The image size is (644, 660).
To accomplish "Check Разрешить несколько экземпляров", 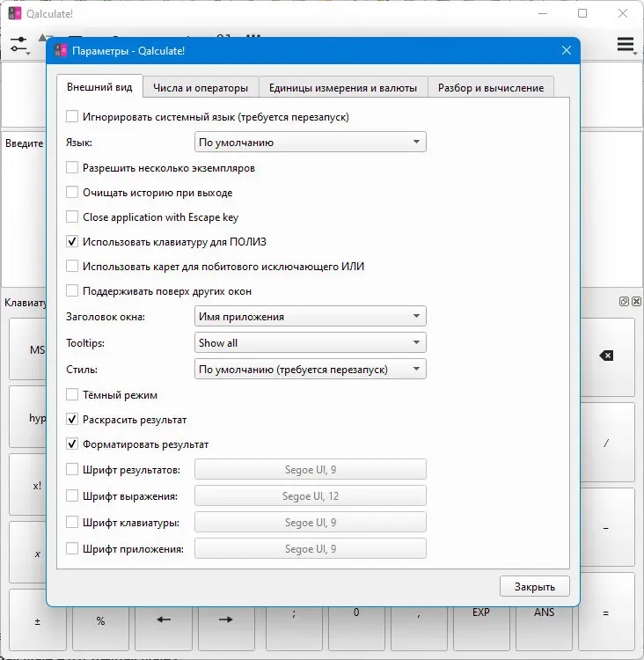I will [x=72, y=167].
